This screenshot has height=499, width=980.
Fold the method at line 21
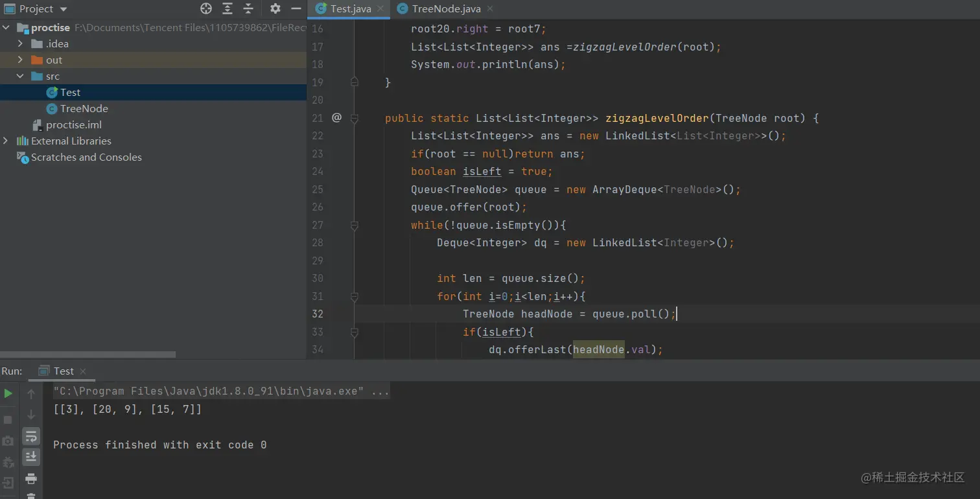pyautogui.click(x=354, y=119)
